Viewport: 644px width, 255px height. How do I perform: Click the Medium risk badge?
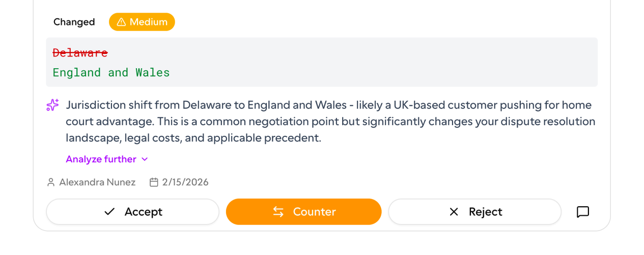[x=142, y=22]
